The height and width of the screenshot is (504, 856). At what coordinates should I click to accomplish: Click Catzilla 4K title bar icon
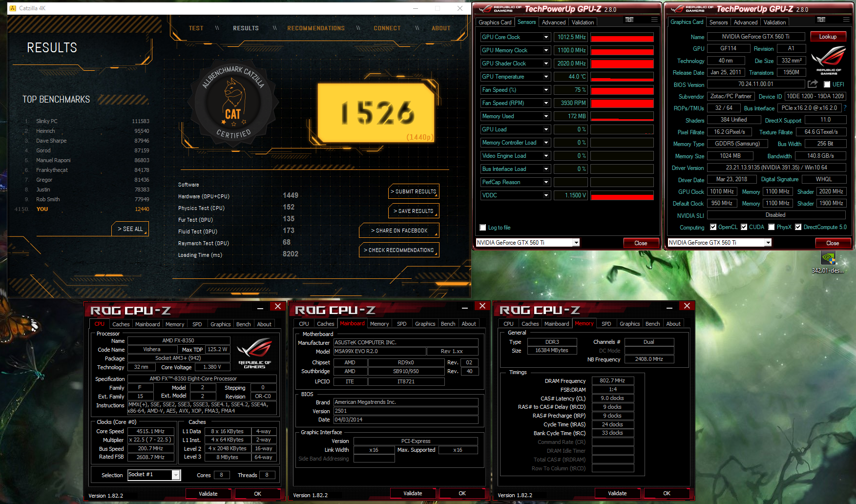point(13,8)
